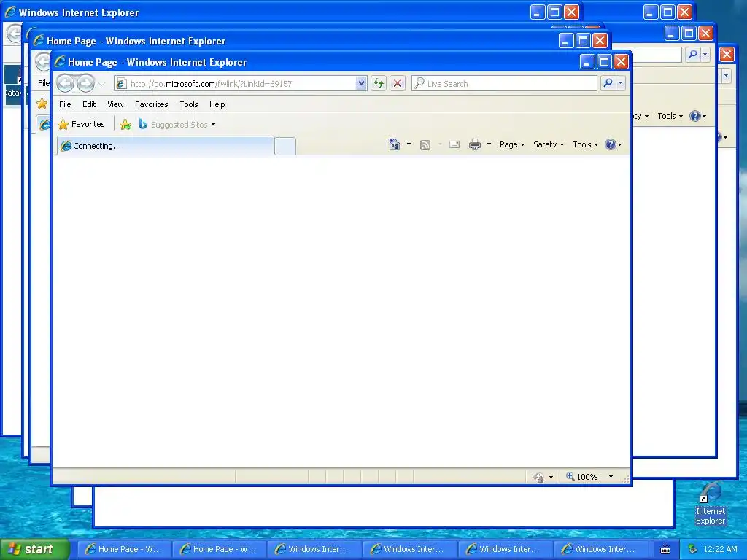Click the Print icon

point(474,144)
